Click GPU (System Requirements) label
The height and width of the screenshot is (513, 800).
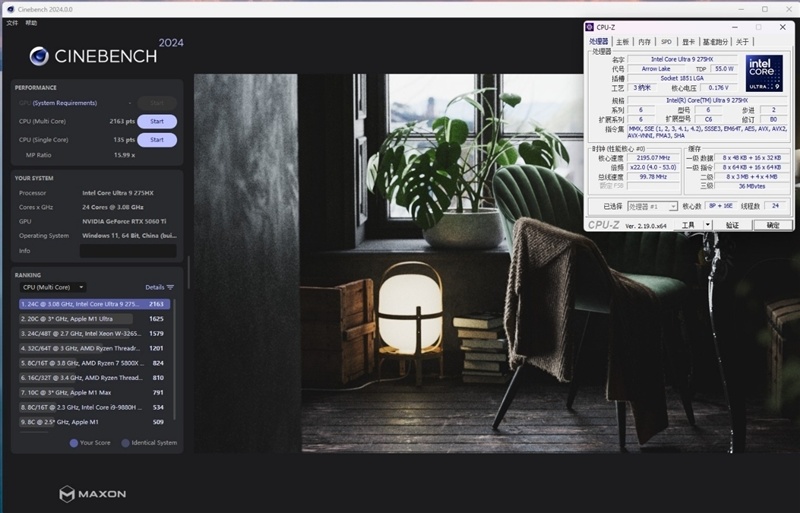58,103
